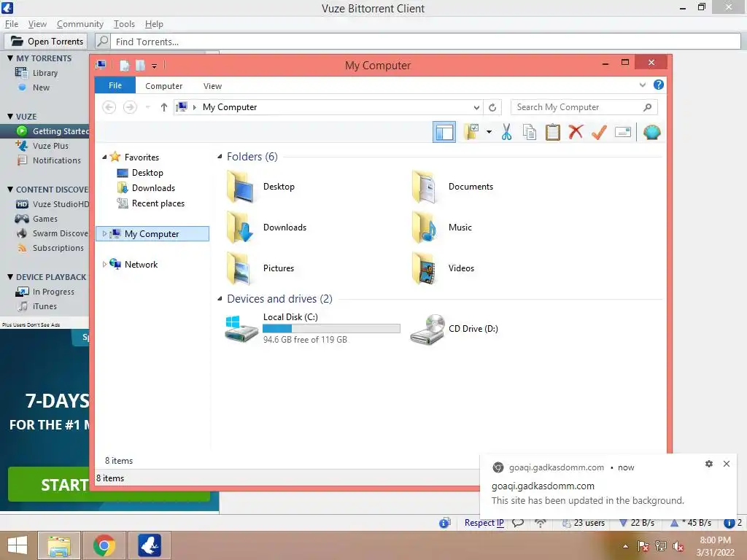This screenshot has height=560, width=747.
Task: Click the Back navigation arrow
Action: click(x=109, y=107)
